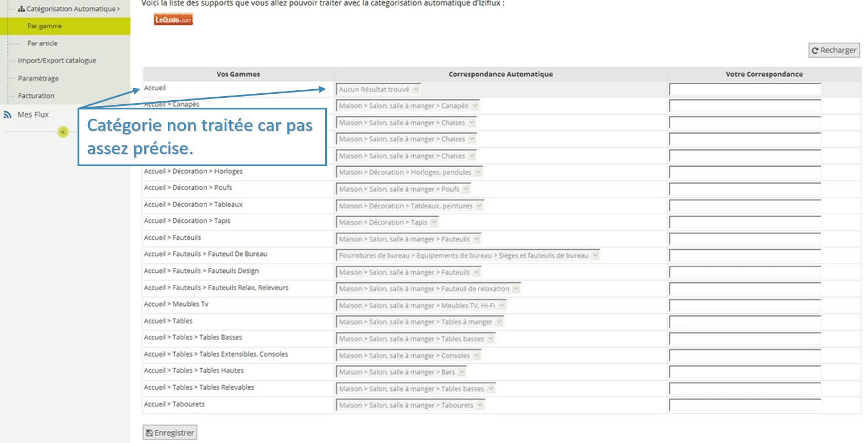Screen dimensions: 868x443
Task: Open Sièges et fauteuils de bureau dropdown
Action: 468,255
